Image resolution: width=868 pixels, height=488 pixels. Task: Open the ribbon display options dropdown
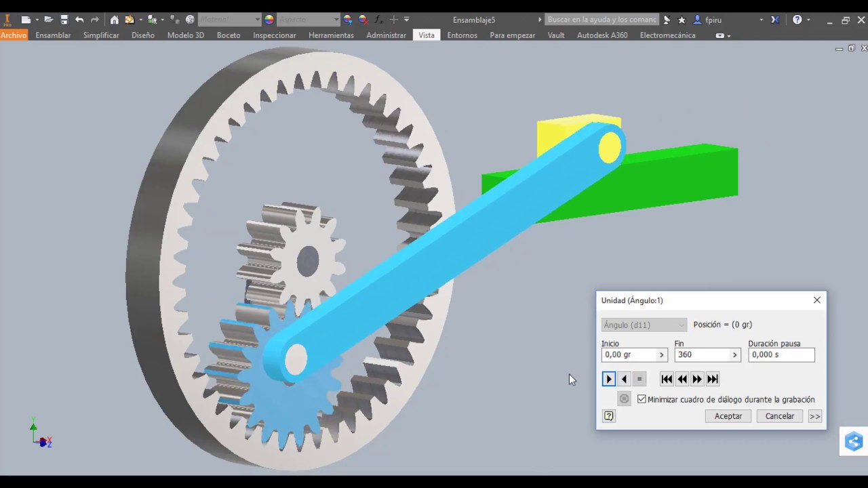pyautogui.click(x=723, y=35)
